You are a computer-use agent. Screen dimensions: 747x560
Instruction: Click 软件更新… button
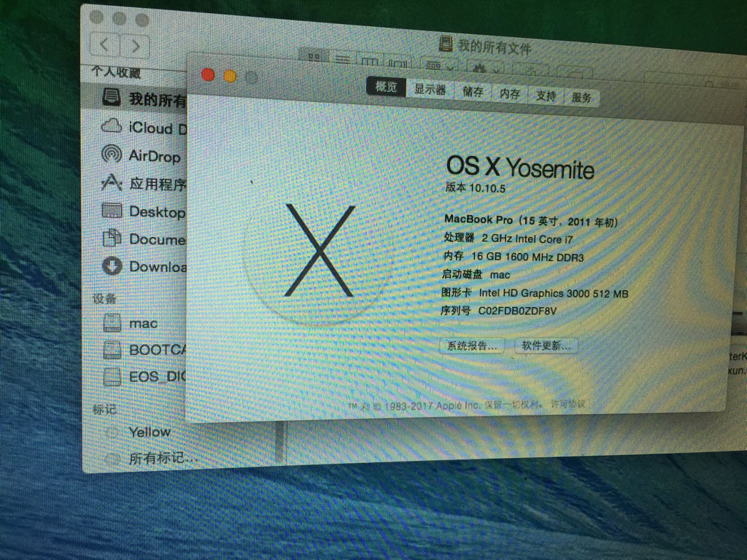pos(546,345)
